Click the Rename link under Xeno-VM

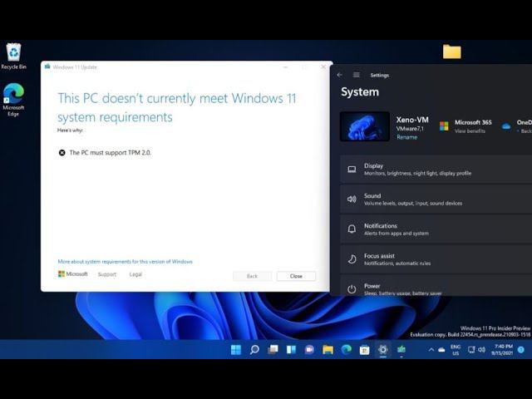[406, 137]
